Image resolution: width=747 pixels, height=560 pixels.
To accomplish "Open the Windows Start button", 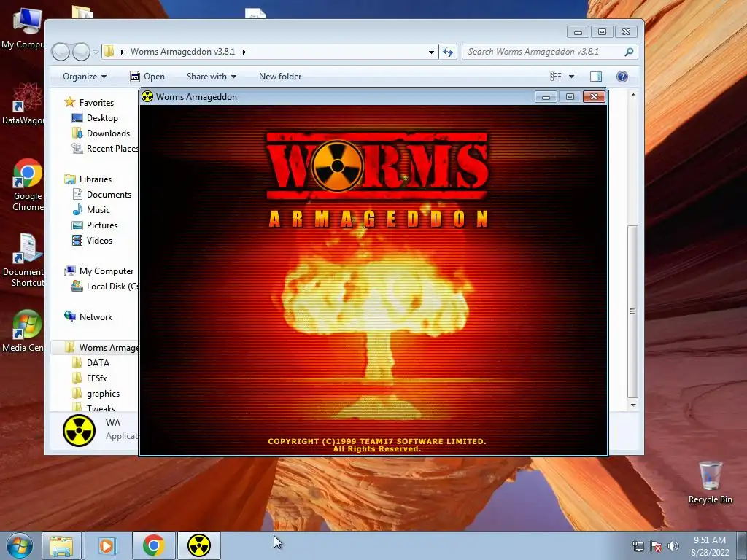I will click(20, 545).
